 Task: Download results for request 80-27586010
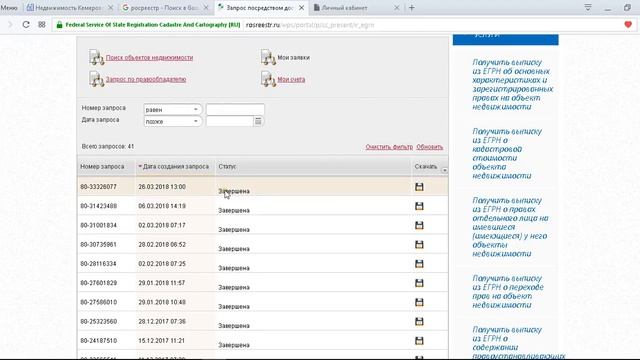[x=419, y=302]
